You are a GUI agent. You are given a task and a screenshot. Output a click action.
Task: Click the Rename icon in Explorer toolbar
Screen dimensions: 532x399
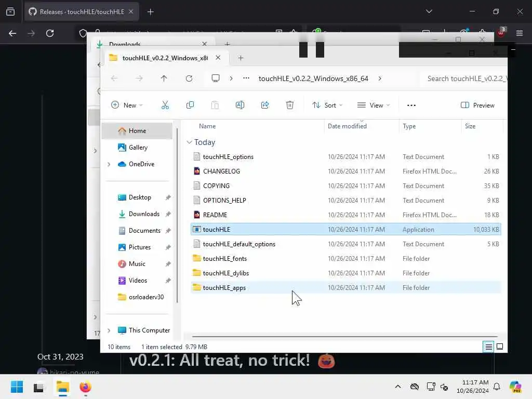(240, 105)
